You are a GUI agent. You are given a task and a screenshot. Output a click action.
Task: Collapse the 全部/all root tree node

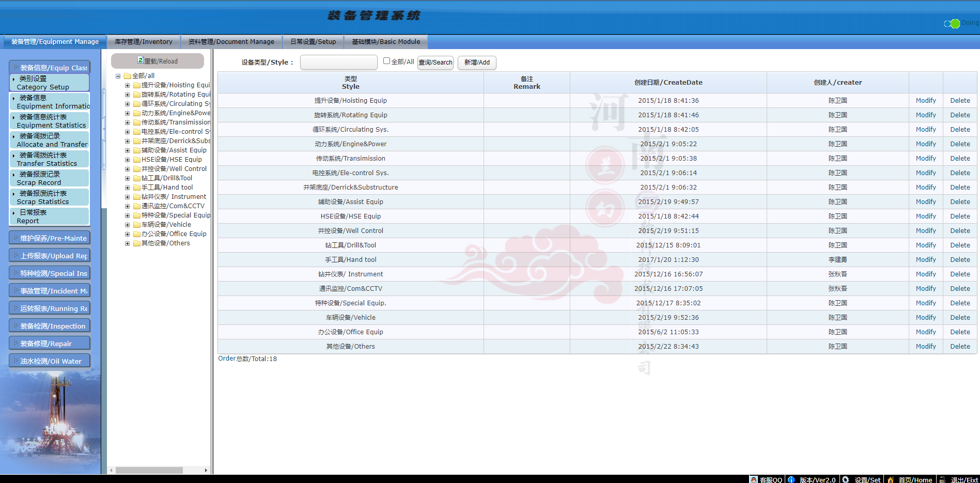click(118, 76)
